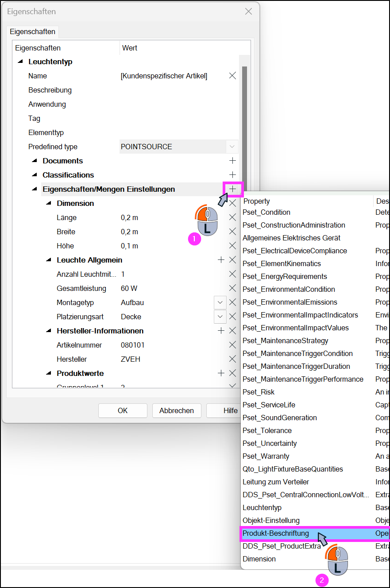Collapse the Hersteller-Informationen group
Image resolution: width=390 pixels, height=588 pixels.
coord(49,331)
